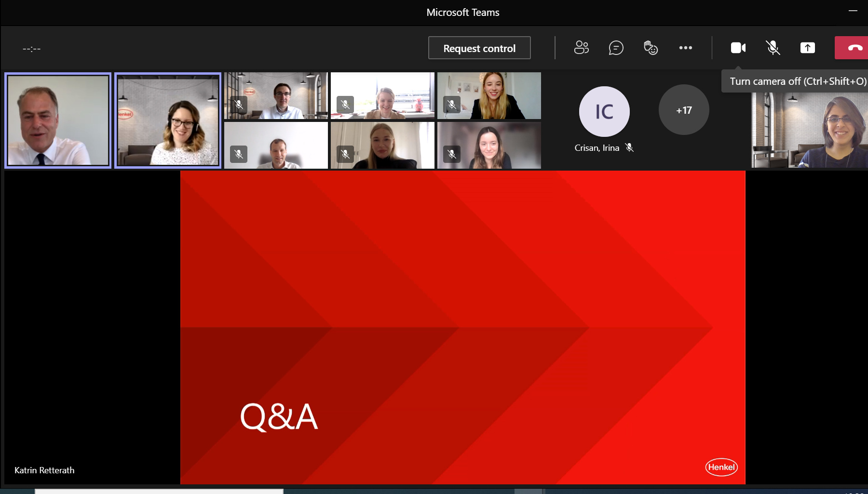
Task: Click the muted mic icon beside Crisan, Irina
Action: [x=629, y=147]
